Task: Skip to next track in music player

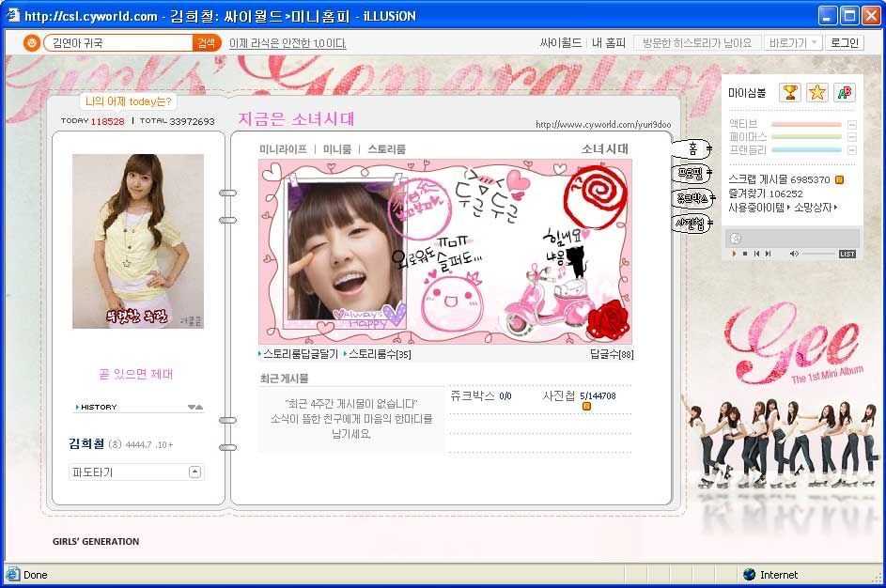Action: pyautogui.click(x=768, y=254)
